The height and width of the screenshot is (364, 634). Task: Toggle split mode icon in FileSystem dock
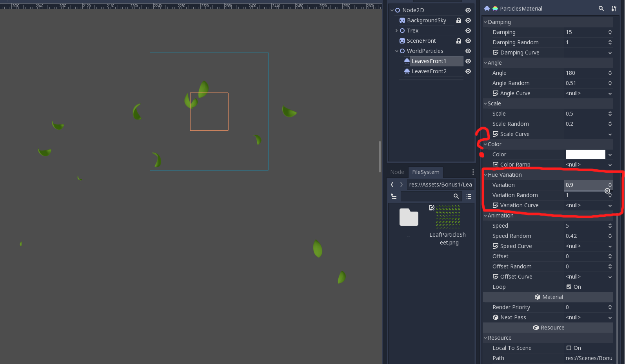pyautogui.click(x=394, y=196)
